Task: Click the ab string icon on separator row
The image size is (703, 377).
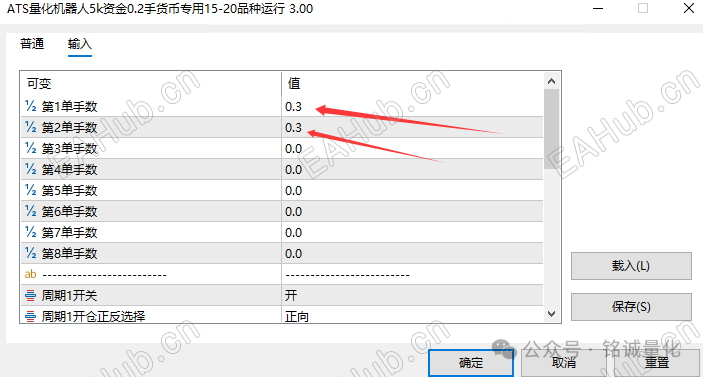Action: (x=30, y=274)
